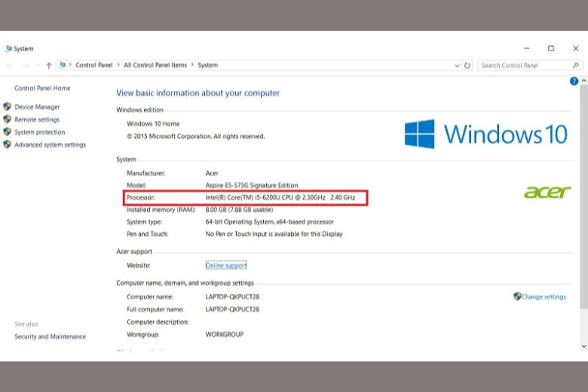
Task: Click scrollbar up arrow
Action: pos(584,81)
